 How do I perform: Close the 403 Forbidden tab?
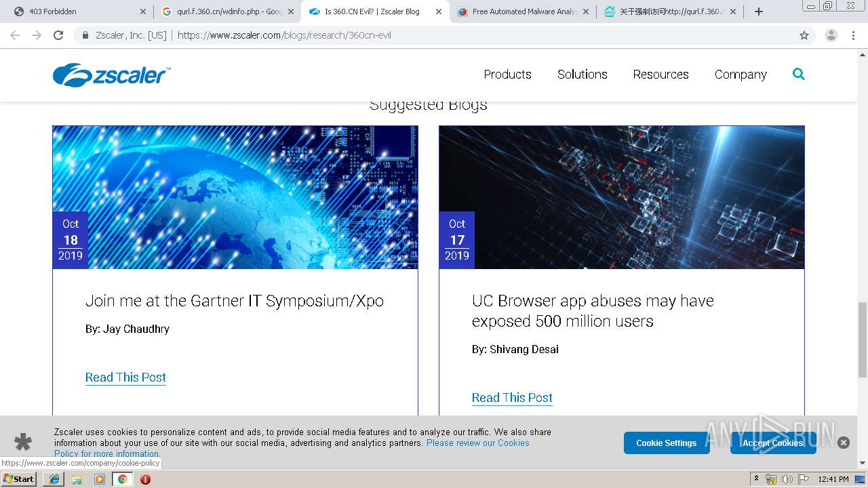(143, 12)
